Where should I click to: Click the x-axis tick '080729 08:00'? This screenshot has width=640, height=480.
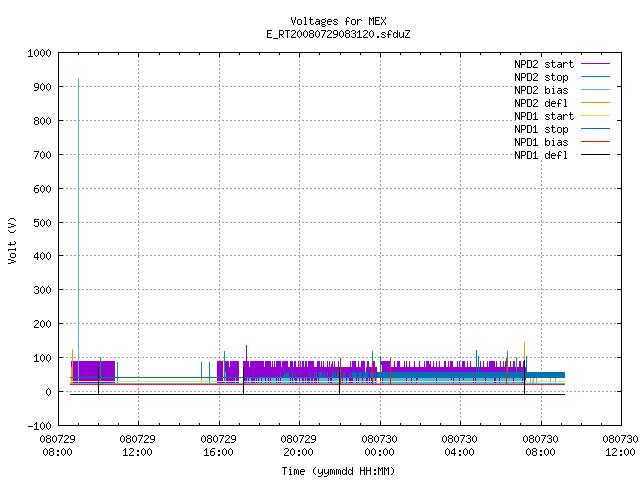[57, 446]
